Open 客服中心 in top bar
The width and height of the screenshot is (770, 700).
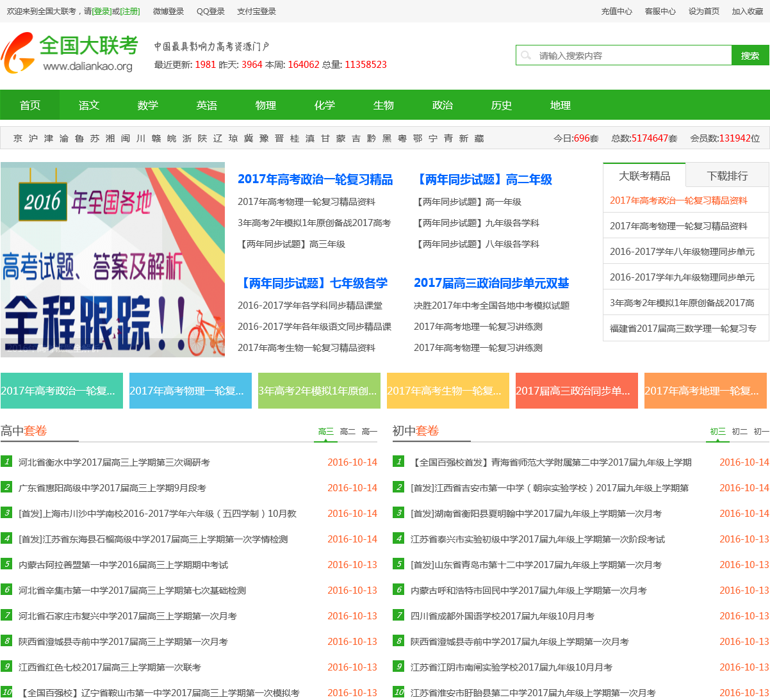tap(660, 12)
